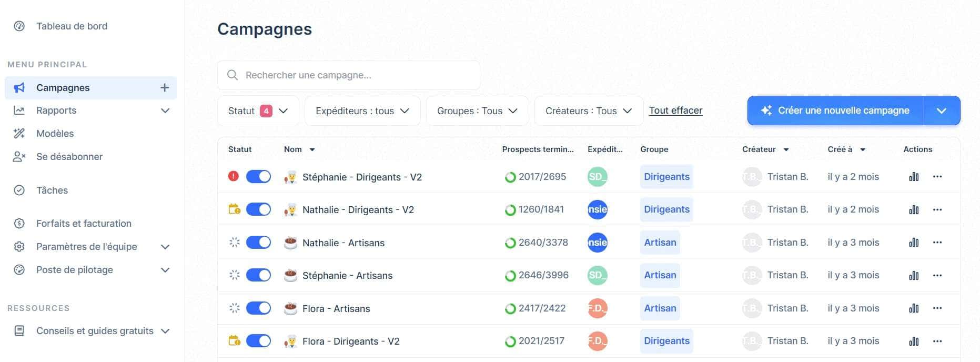Viewport: 980px width, 362px height.
Task: Click the progress ring for 2017/2695
Action: pos(510,177)
